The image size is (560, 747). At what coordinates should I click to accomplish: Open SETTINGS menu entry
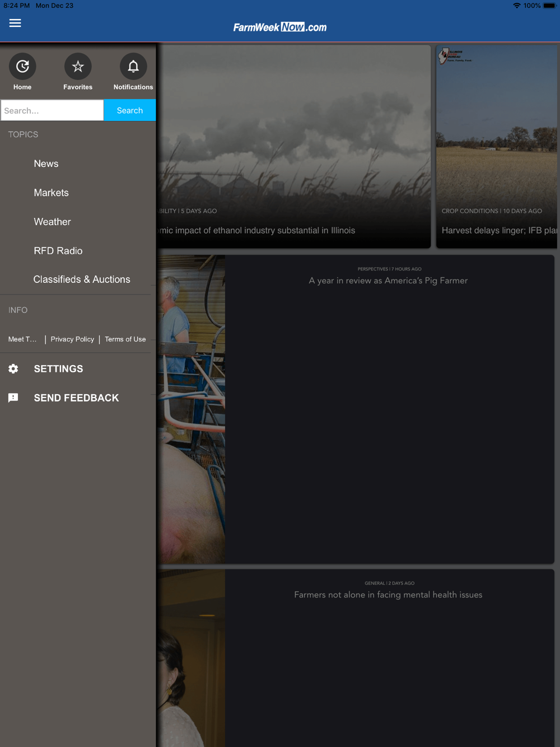58,368
